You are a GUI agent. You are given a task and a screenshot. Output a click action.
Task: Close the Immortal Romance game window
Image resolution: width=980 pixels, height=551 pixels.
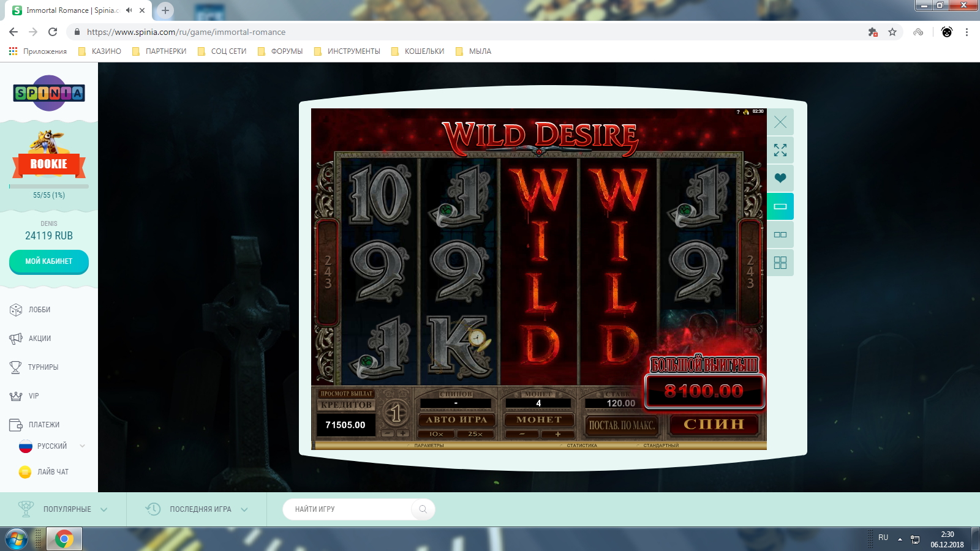point(780,122)
